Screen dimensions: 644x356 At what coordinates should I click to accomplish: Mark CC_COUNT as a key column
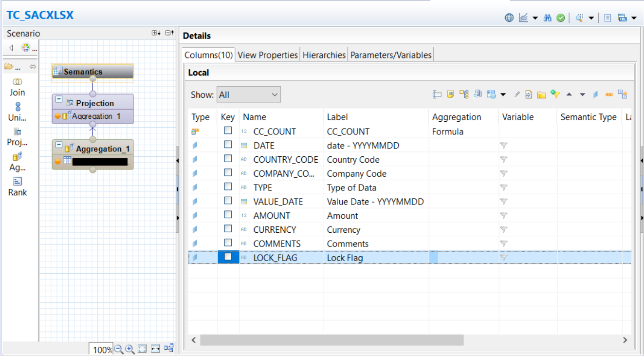tap(227, 131)
